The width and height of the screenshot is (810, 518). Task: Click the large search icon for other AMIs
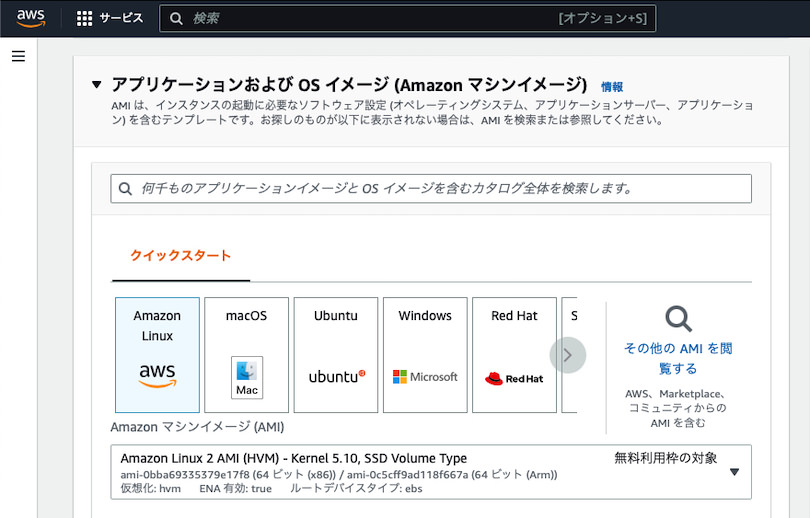pyautogui.click(x=678, y=319)
